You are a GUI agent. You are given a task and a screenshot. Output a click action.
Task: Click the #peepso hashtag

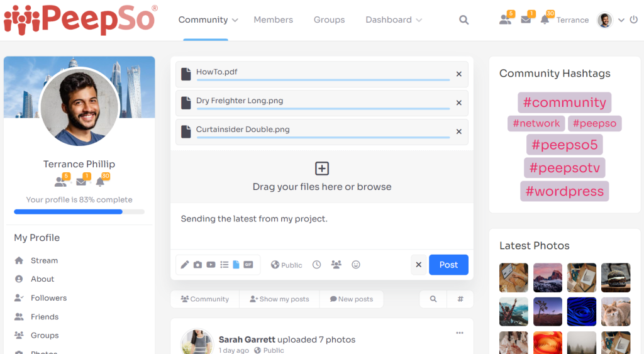[x=594, y=123]
